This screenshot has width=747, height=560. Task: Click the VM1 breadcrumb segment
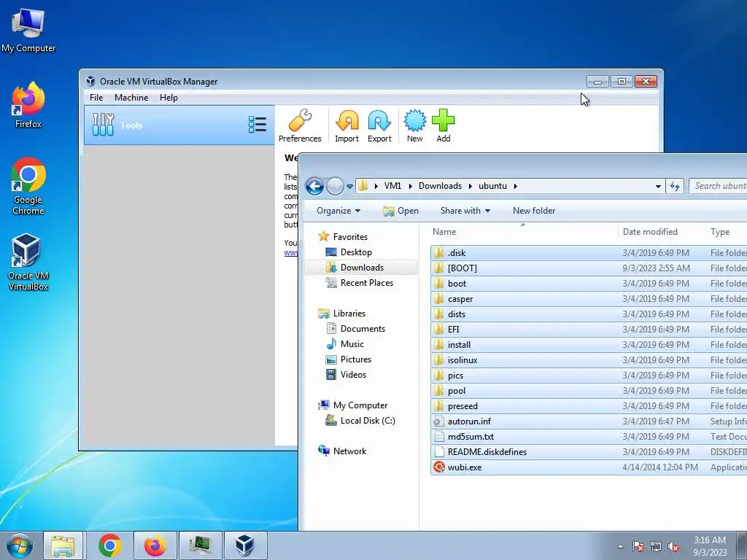point(393,186)
